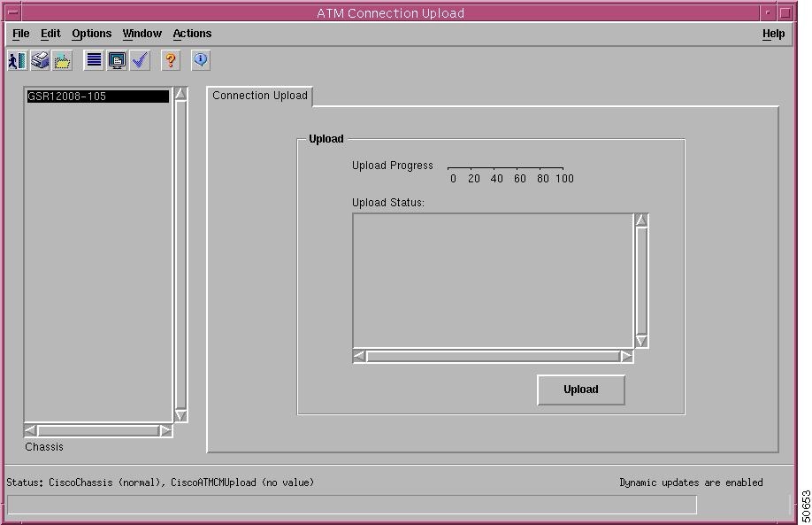Click the 'Upload Progress' label
This screenshot has width=812, height=525.
[x=392, y=166]
